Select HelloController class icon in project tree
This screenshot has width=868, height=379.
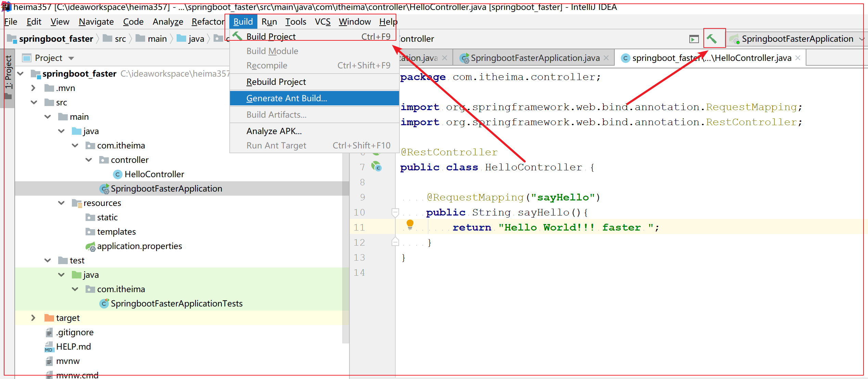pos(117,174)
